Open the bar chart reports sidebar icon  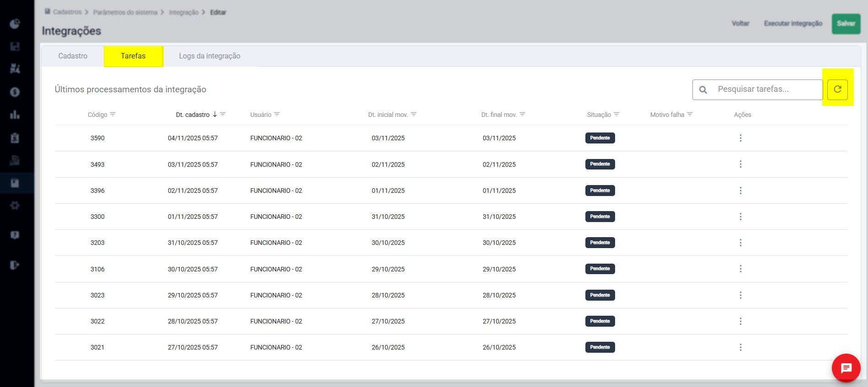click(15, 115)
